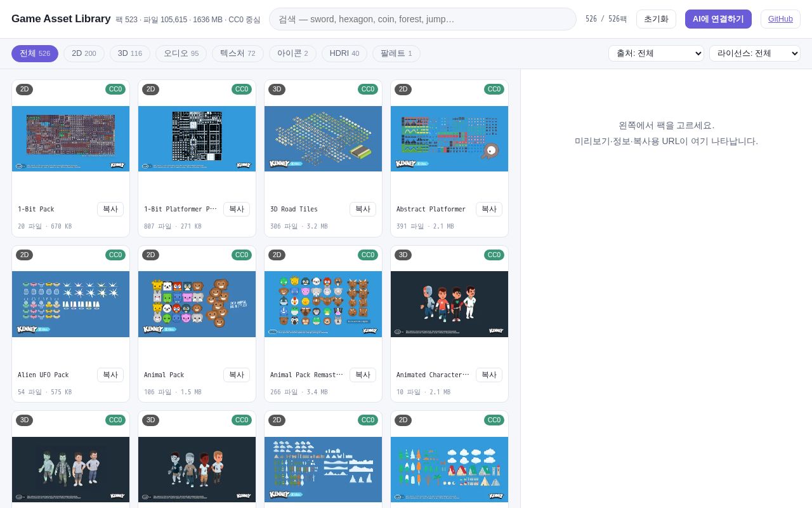Copy the Animated Characters pack via 복사
Viewport: 812px width, 508px height.
489,375
